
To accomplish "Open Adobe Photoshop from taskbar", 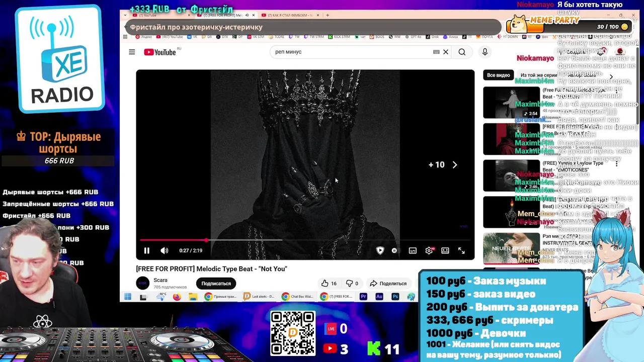I will click(x=395, y=297).
